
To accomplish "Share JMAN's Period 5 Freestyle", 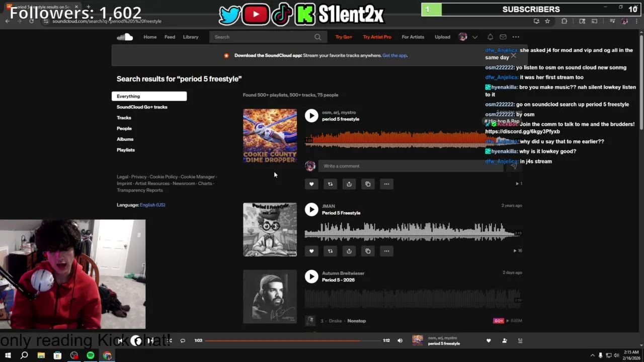I will (x=349, y=251).
